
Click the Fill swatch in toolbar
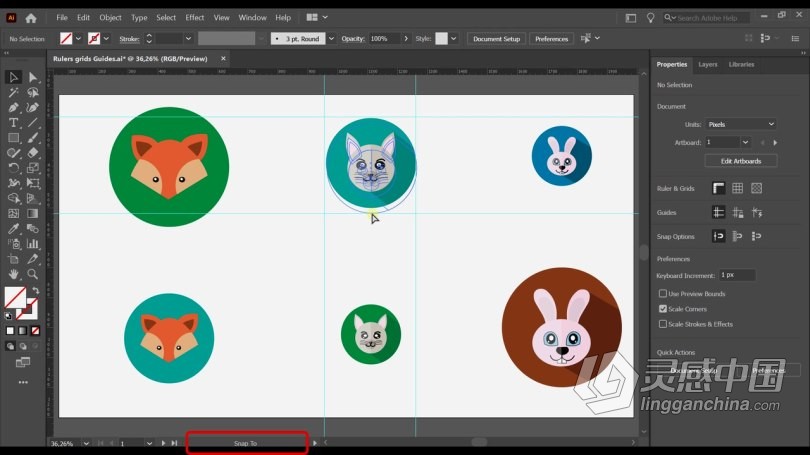pos(15,297)
